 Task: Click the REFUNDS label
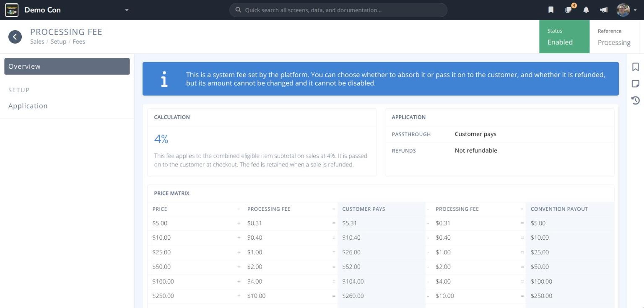click(404, 150)
